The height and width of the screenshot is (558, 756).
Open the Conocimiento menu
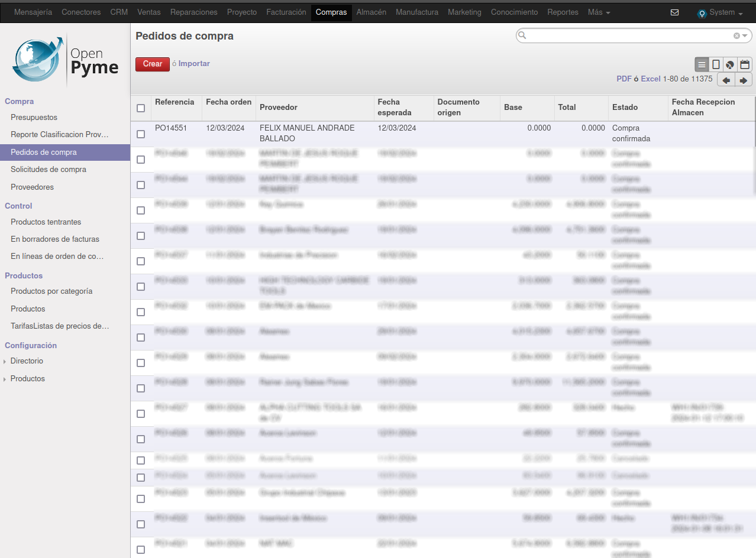coord(515,12)
